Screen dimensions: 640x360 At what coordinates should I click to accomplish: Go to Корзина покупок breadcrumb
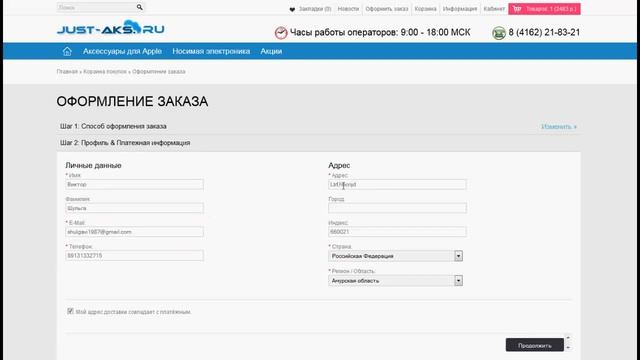[x=105, y=71]
